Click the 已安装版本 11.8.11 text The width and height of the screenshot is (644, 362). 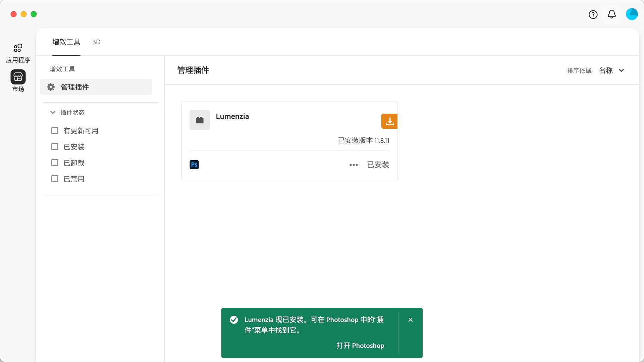(364, 140)
